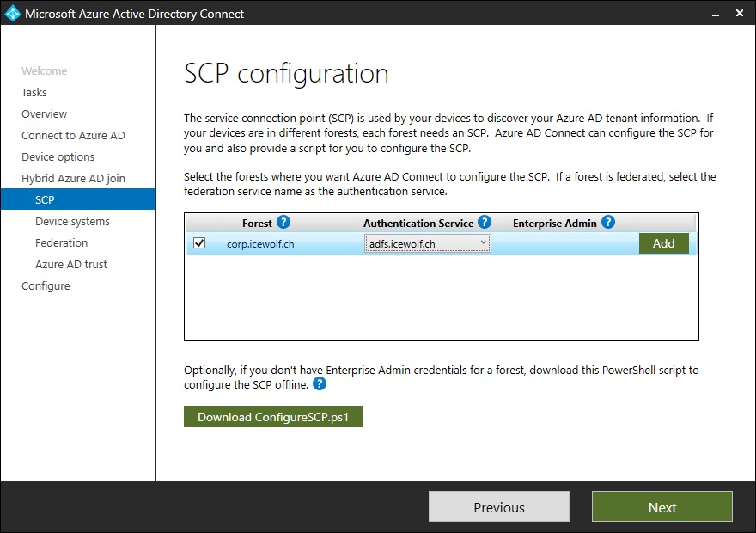The height and width of the screenshot is (533, 756).
Task: Click the Authentication Service column header
Action: click(418, 224)
